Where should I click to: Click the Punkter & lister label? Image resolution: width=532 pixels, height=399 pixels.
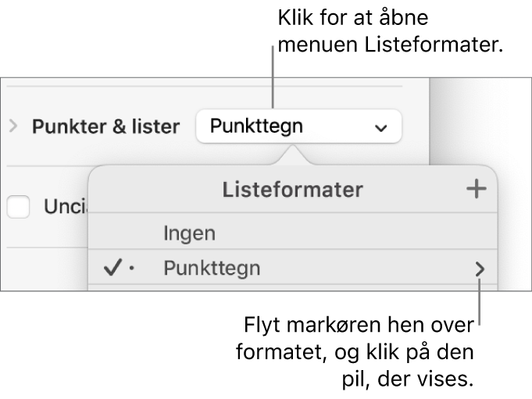(106, 126)
